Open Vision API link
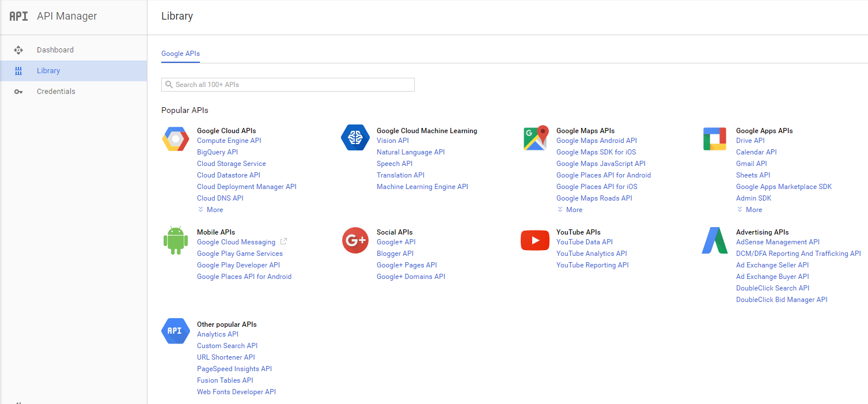This screenshot has width=868, height=404. 393,141
